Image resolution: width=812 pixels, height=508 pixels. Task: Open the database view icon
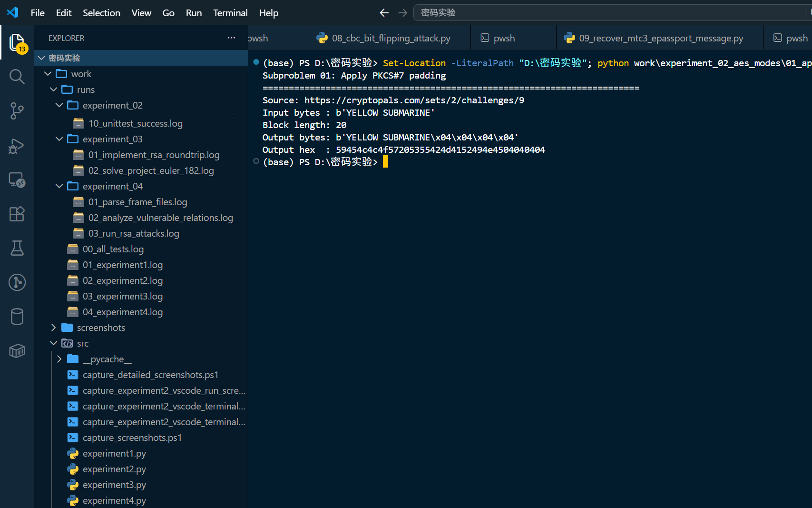[17, 317]
